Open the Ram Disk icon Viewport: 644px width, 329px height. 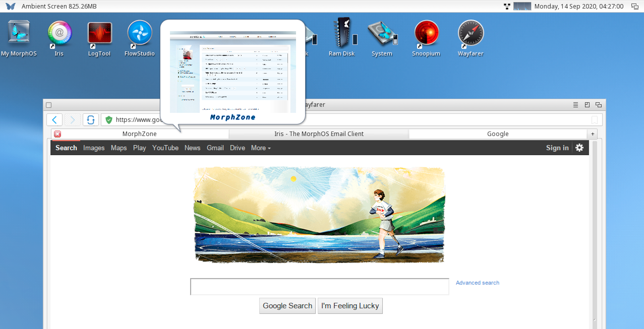pyautogui.click(x=342, y=34)
